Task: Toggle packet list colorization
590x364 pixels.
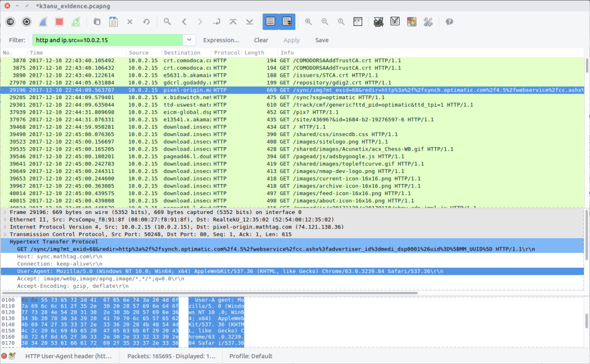Action: click(270, 21)
